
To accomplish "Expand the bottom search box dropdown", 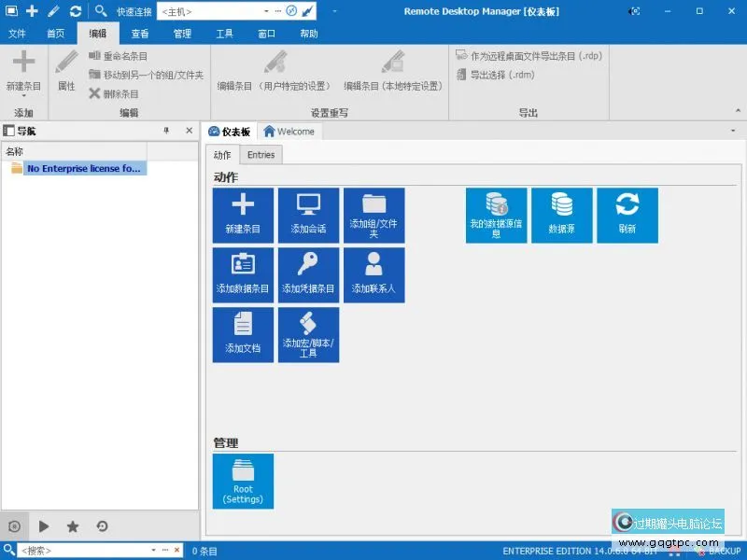I will pyautogui.click(x=154, y=551).
